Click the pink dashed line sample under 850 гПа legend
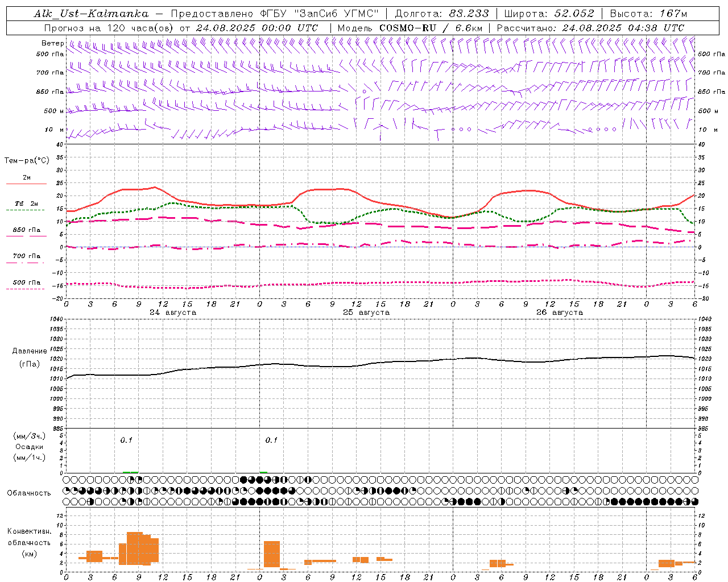This screenshot has height=582, width=728. click(x=27, y=236)
